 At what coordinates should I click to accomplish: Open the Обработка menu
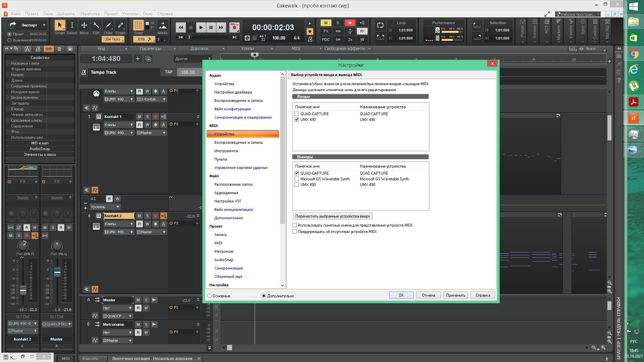click(89, 14)
